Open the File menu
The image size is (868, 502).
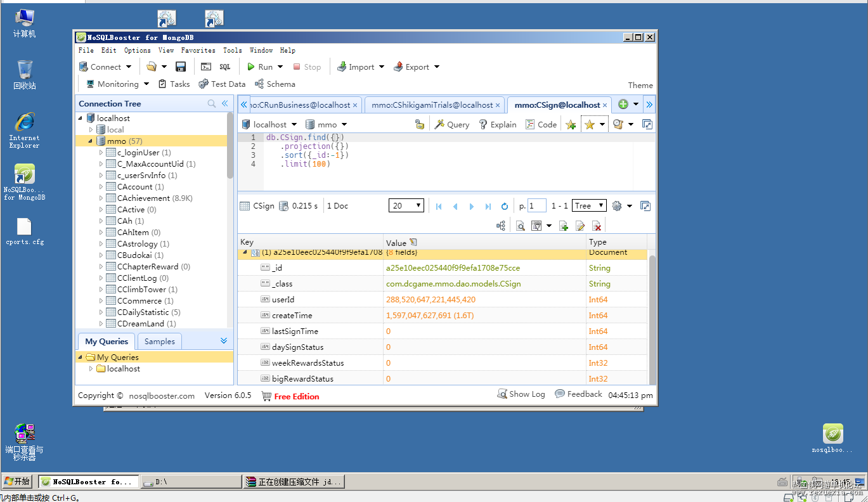coord(86,50)
